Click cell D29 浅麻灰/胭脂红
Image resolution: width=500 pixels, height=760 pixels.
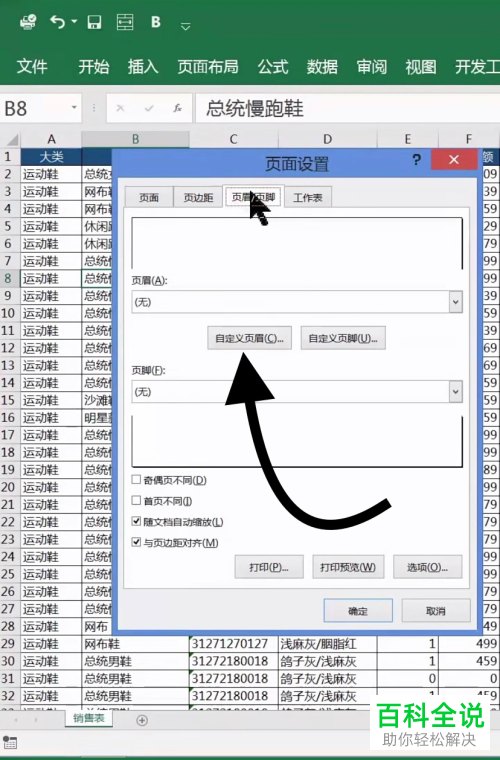tap(328, 644)
